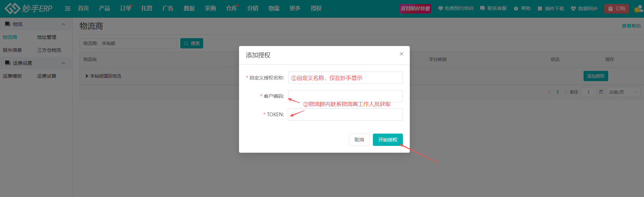The image size is (644, 197).
Task: Expand the 丰裕顺国际物流 row
Action: point(87,76)
